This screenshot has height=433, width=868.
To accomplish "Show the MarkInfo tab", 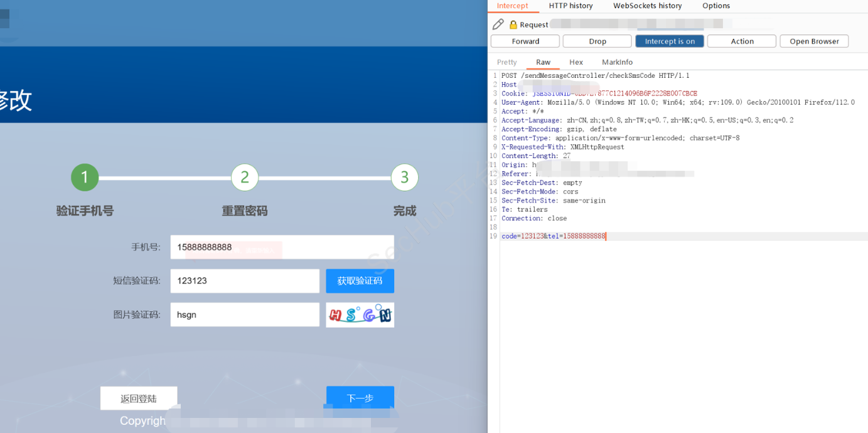I will pyautogui.click(x=617, y=62).
